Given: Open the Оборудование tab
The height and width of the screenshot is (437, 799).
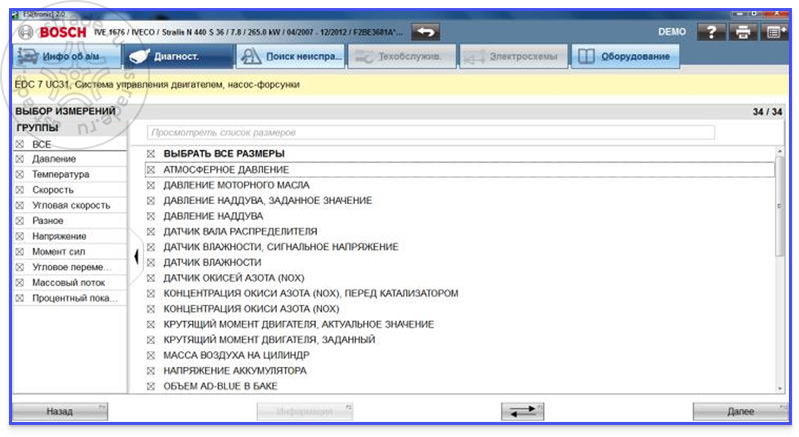Looking at the screenshot, I should click(625, 56).
